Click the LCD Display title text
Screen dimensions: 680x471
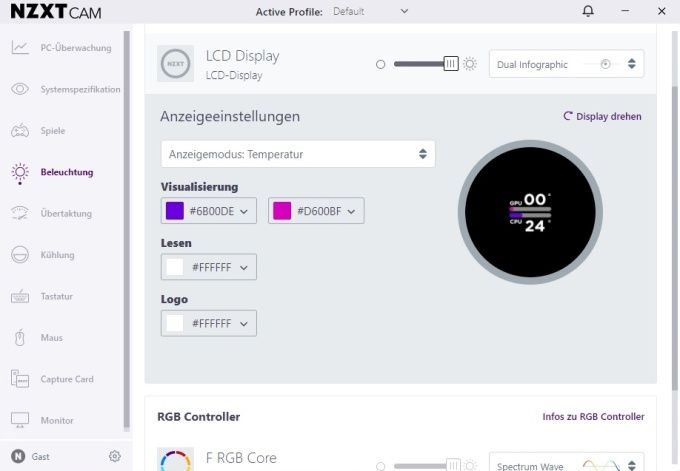coord(242,56)
